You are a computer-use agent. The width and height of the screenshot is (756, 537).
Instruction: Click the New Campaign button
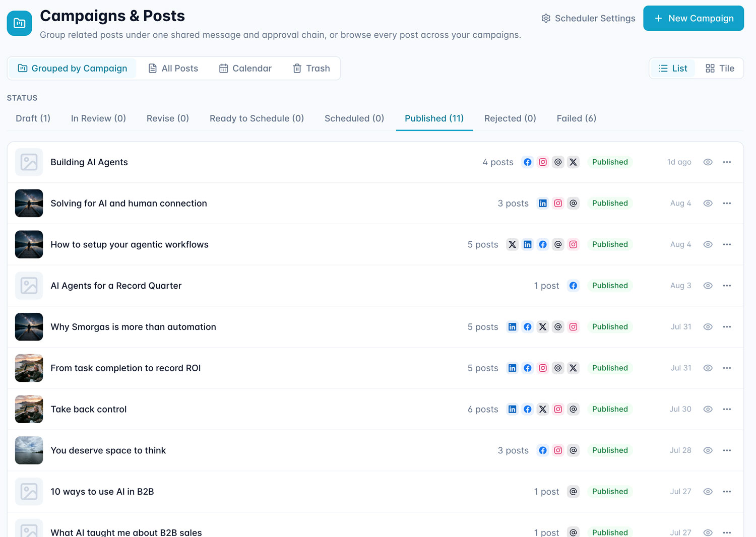tap(694, 18)
